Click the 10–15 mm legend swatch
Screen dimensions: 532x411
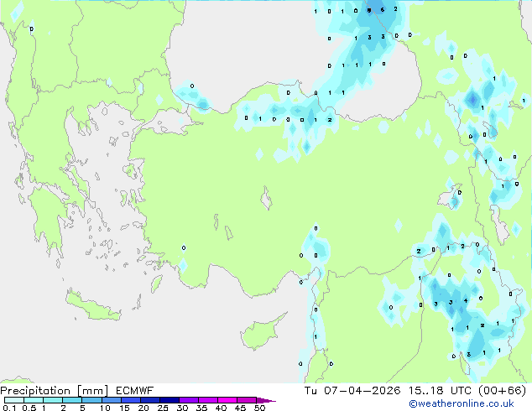coord(111,400)
